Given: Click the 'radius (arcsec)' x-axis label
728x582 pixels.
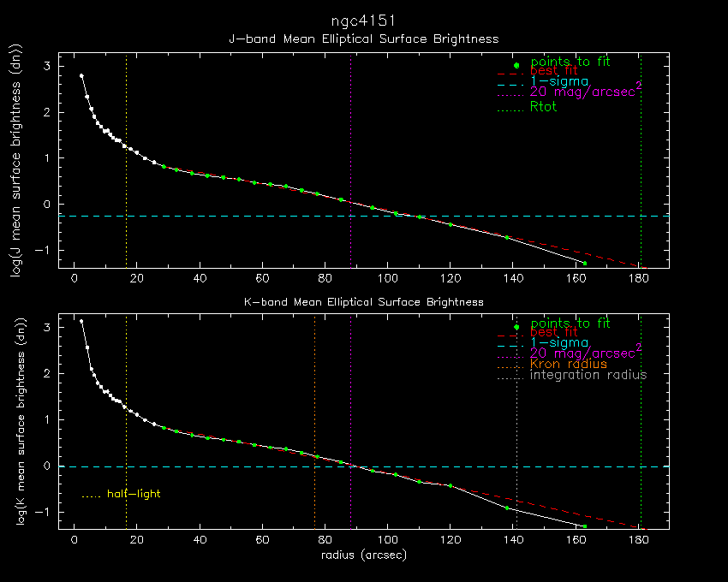Looking at the screenshot, I should point(363,555).
